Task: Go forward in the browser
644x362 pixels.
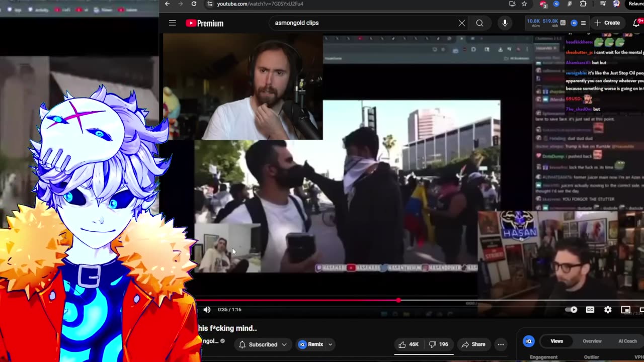Action: tap(181, 4)
